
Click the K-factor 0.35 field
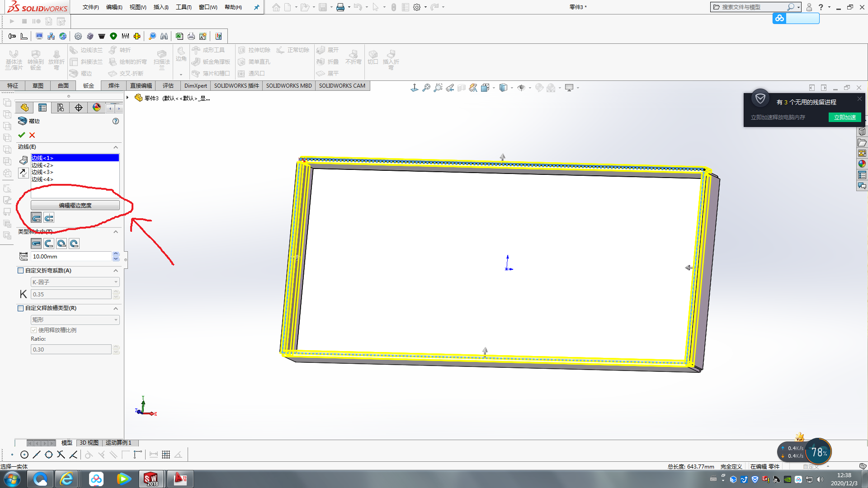(71, 295)
